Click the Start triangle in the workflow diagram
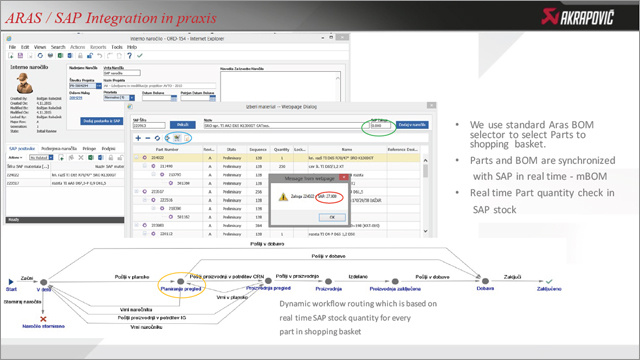This screenshot has width=640, height=360. coord(11,282)
